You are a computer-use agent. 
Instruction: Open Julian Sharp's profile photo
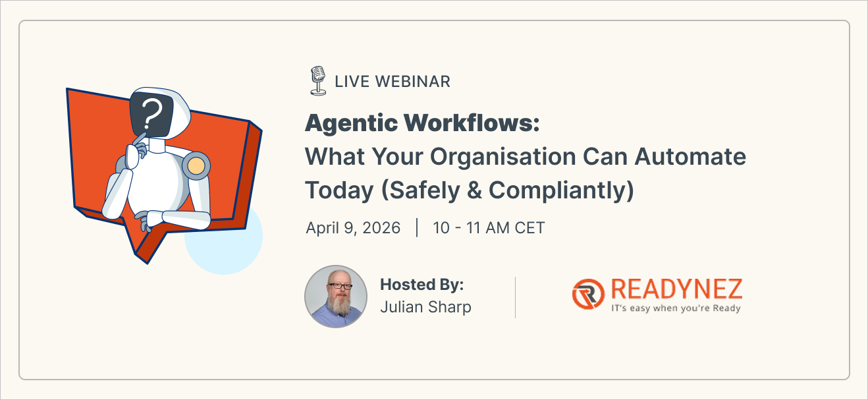[336, 297]
